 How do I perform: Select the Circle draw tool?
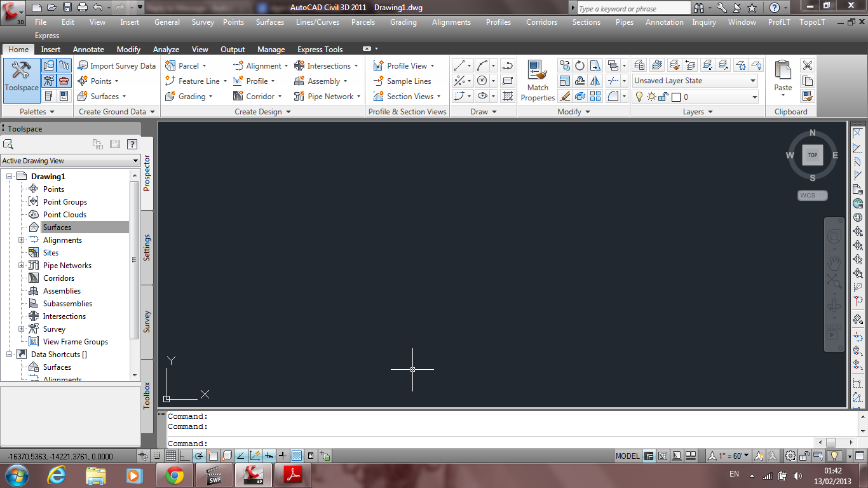(482, 81)
